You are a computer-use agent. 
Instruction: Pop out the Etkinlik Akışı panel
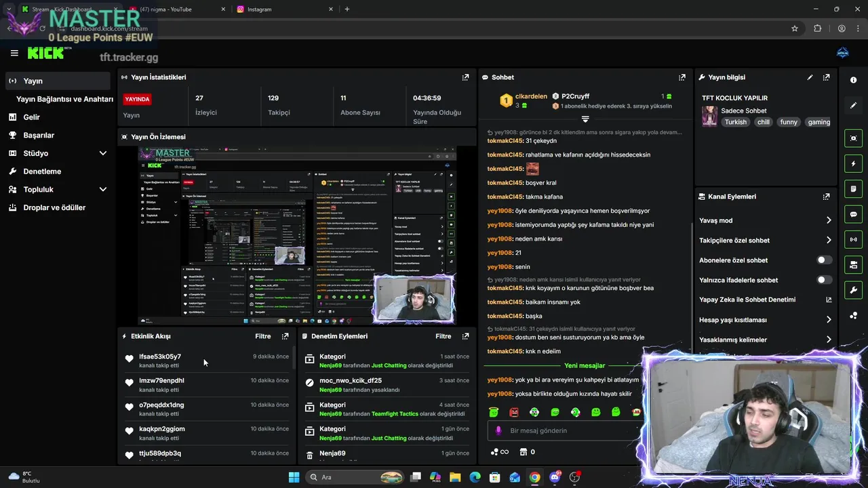tap(285, 336)
